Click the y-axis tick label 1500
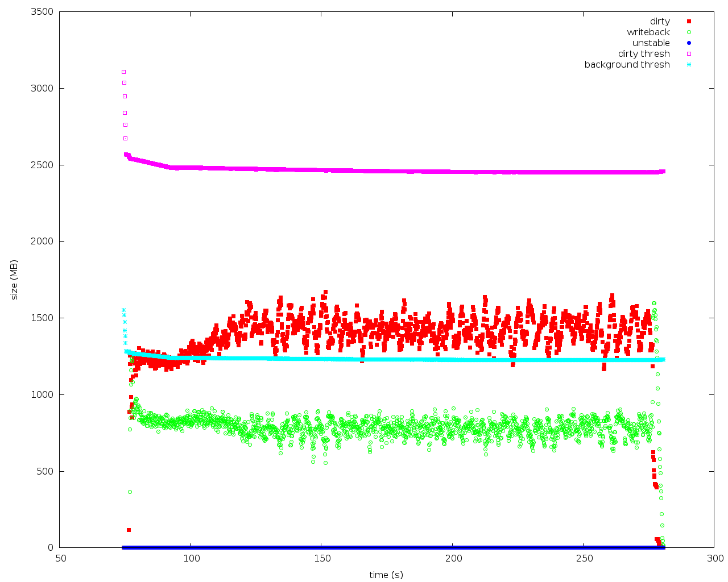 pyautogui.click(x=43, y=318)
